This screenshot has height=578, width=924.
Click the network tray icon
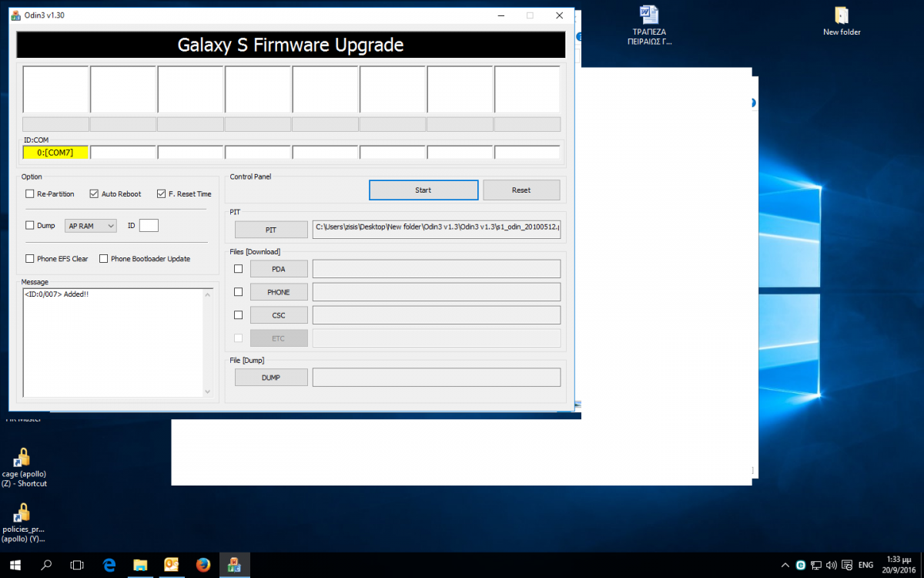pyautogui.click(x=816, y=565)
